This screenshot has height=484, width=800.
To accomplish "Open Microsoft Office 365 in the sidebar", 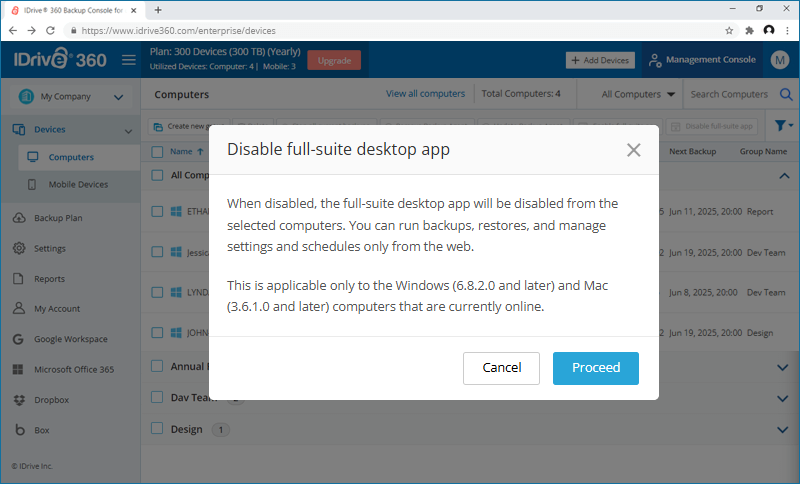I will click(73, 369).
